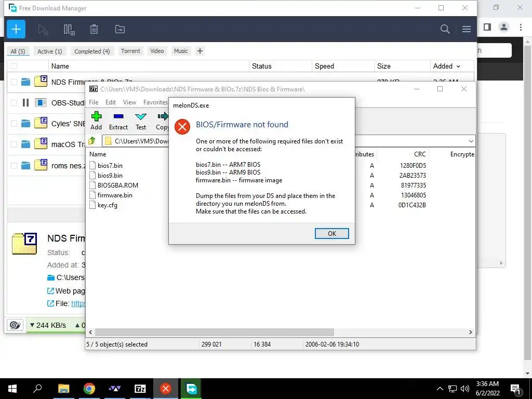Click the move-to-folder icon in the FDM toolbar
Screen dimensions: 532x399
[120, 30]
